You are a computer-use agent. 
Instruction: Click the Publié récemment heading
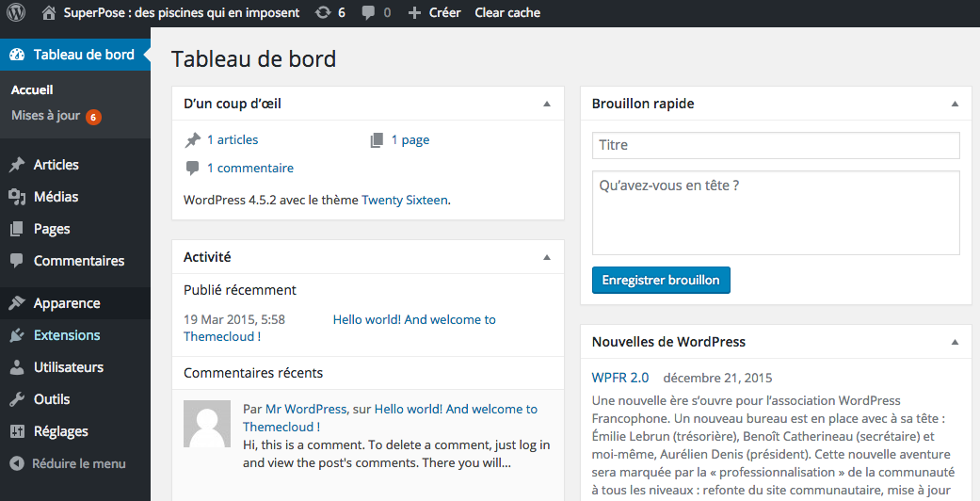(x=240, y=290)
